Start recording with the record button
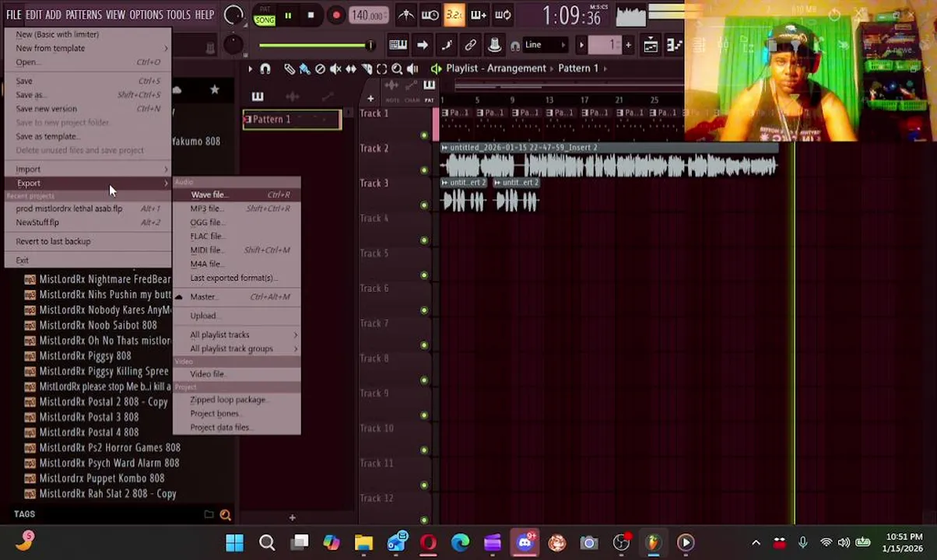 [336, 15]
